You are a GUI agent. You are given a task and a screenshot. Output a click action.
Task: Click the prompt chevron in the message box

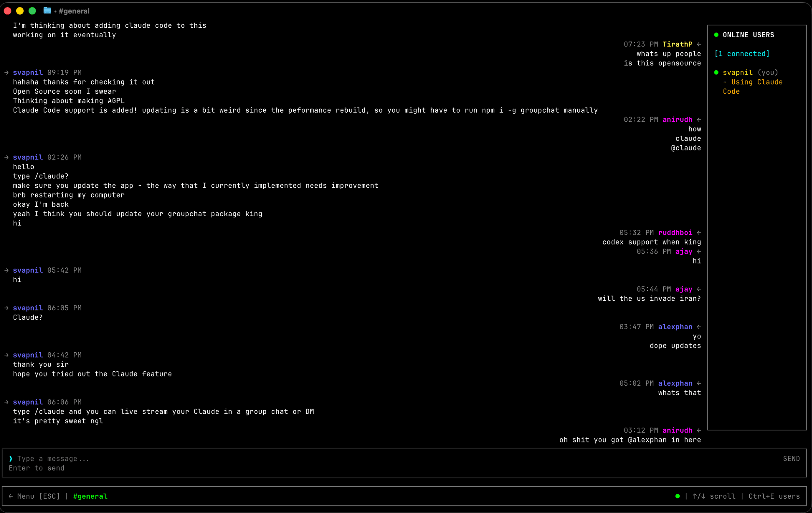click(x=10, y=458)
